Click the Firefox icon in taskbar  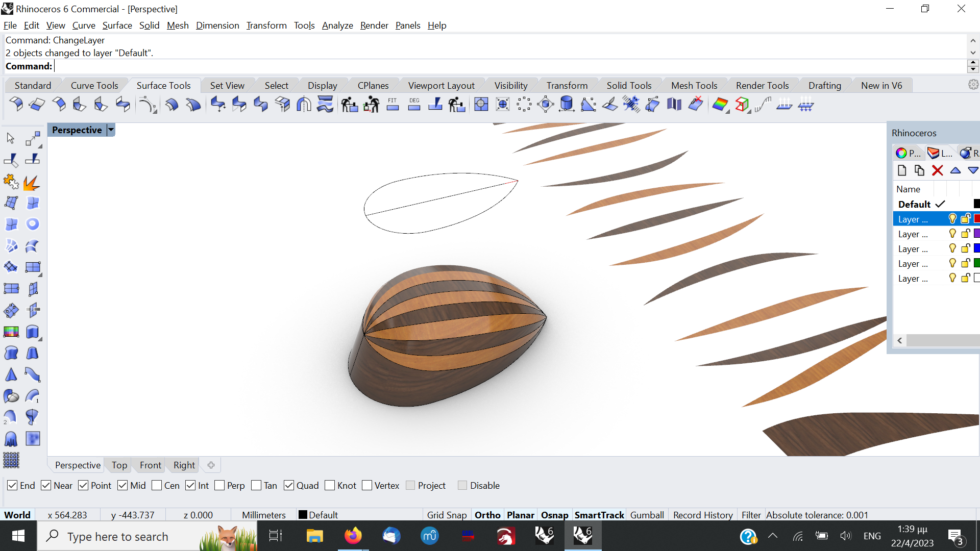(x=353, y=536)
